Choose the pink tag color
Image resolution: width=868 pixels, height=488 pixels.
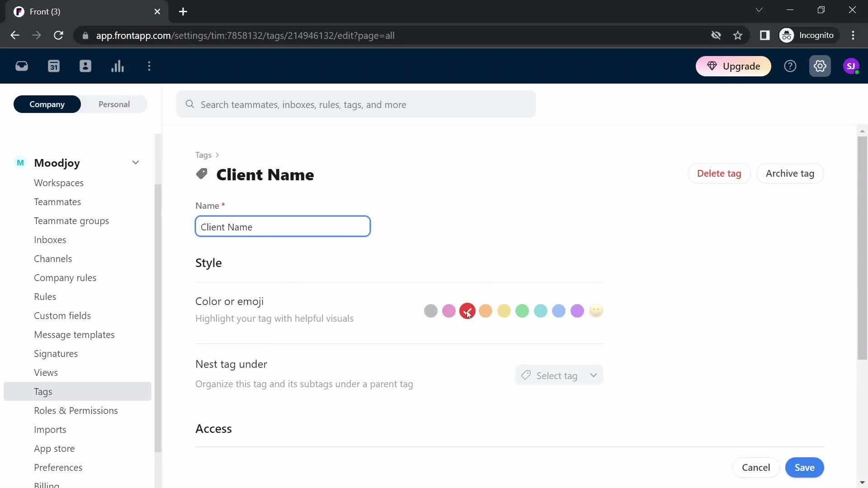(x=449, y=311)
